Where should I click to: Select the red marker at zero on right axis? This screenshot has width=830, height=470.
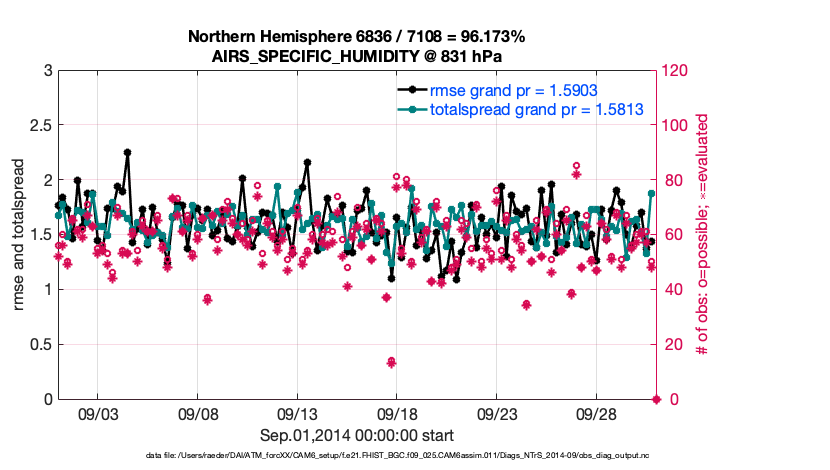click(x=657, y=399)
